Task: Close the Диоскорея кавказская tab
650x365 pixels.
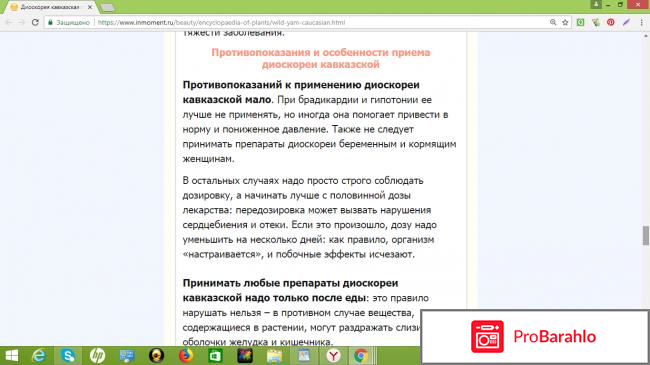Action: [x=90, y=7]
